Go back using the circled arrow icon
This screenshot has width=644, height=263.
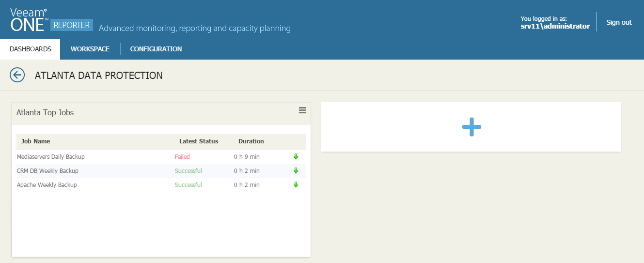point(17,75)
